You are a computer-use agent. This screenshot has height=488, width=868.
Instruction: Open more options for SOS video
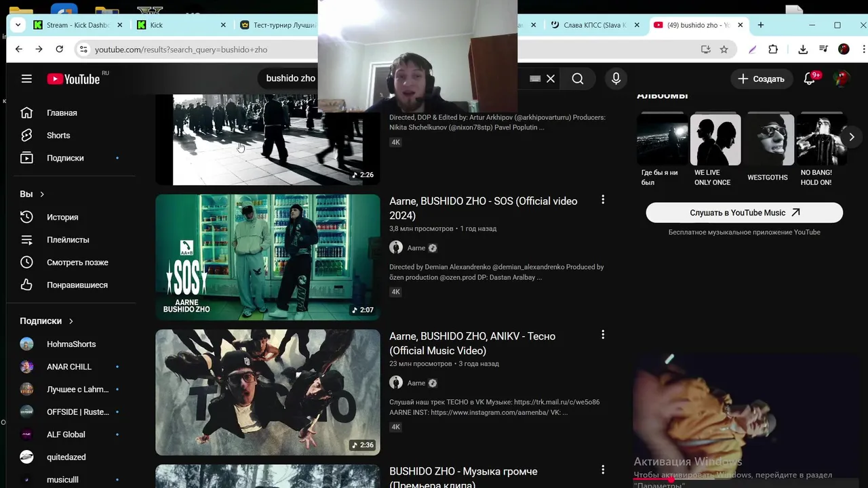pos(602,200)
